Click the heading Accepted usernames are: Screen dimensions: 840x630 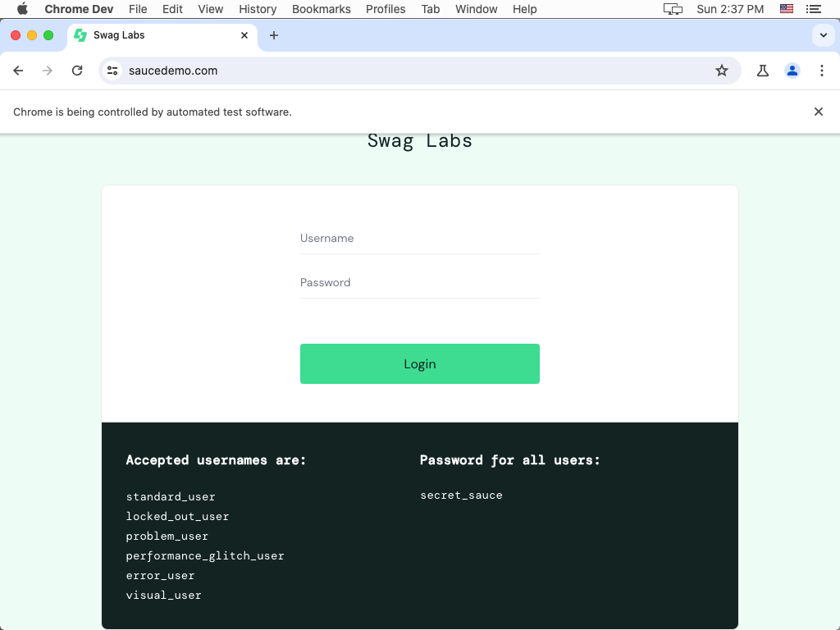click(216, 460)
